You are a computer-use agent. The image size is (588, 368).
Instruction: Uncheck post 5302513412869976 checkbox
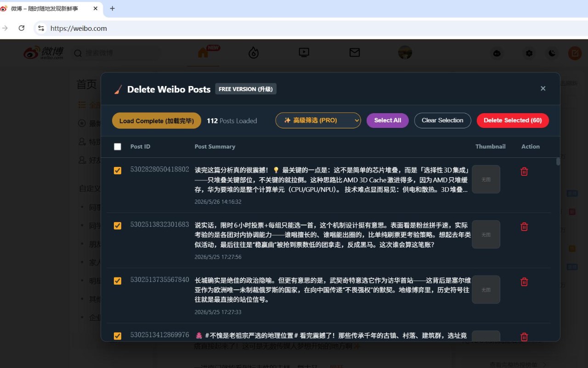tap(118, 336)
